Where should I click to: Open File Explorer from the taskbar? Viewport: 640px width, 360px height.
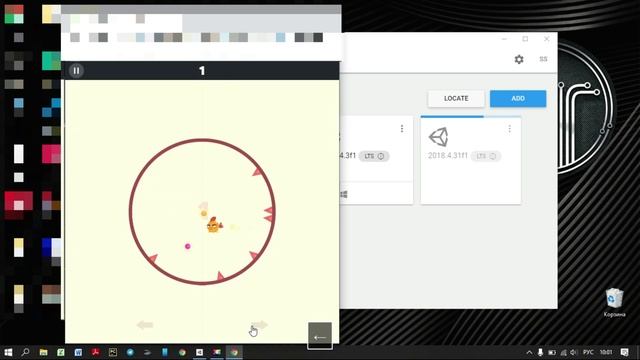[43, 352]
